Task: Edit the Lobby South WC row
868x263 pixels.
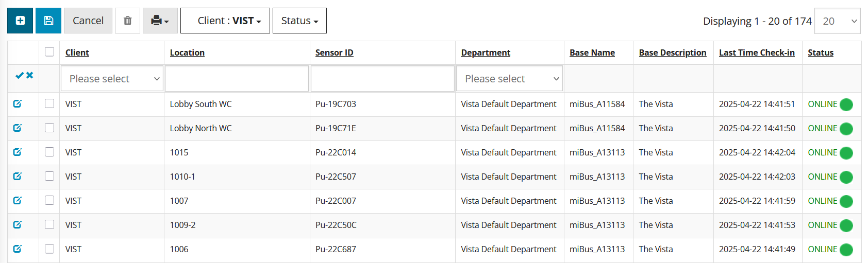Action: click(18, 104)
